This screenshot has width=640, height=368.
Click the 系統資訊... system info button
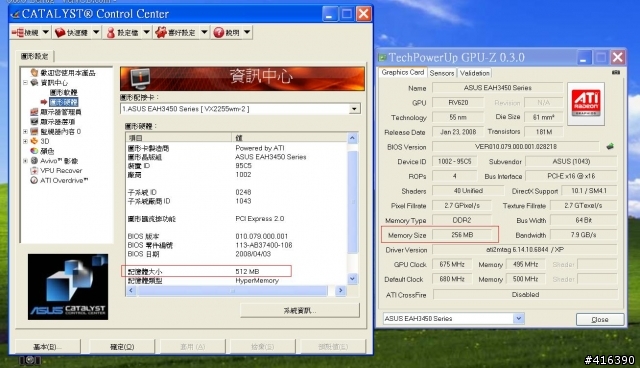(300, 310)
